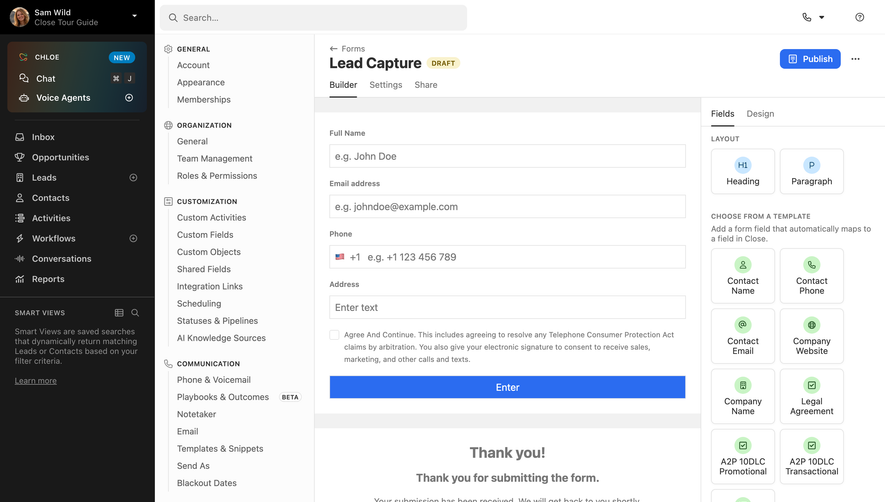Tick the Agree And Continue checkbox
The height and width of the screenshot is (502, 885).
click(x=334, y=335)
